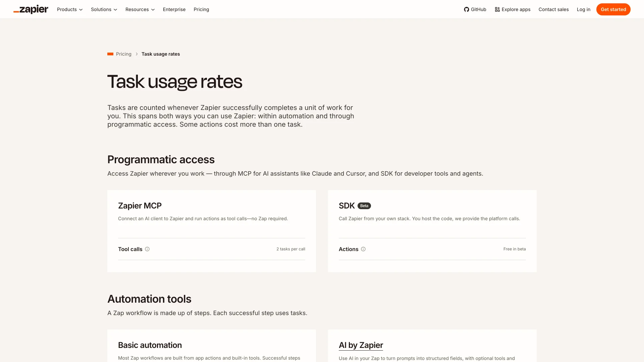The image size is (644, 362).
Task: Click the Zapier logo
Action: pos(31,9)
